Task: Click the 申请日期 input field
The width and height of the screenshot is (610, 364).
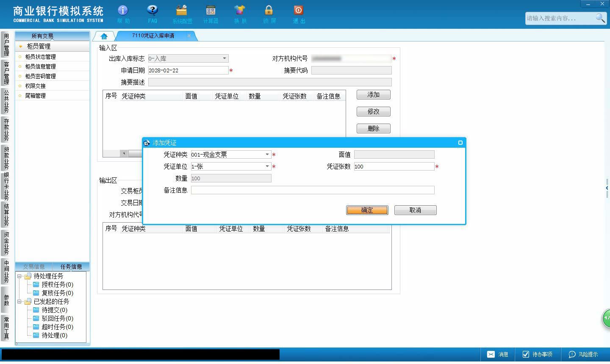Action: coord(188,70)
